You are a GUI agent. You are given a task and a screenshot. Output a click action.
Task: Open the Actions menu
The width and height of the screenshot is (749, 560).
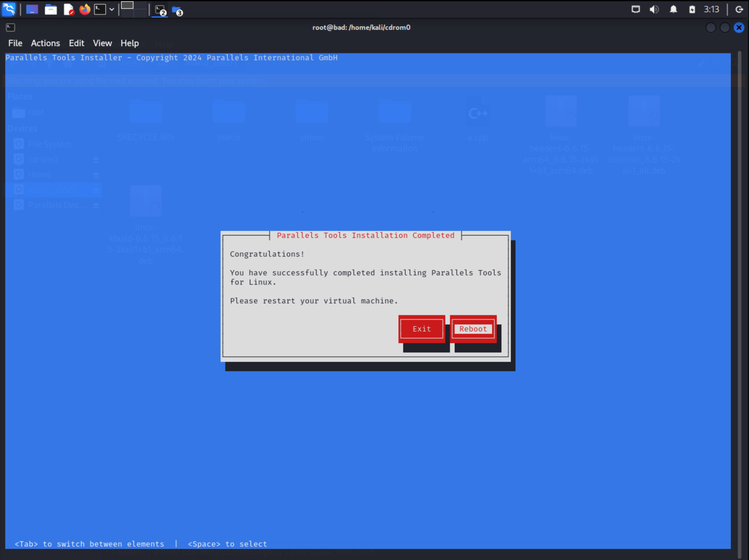click(45, 43)
